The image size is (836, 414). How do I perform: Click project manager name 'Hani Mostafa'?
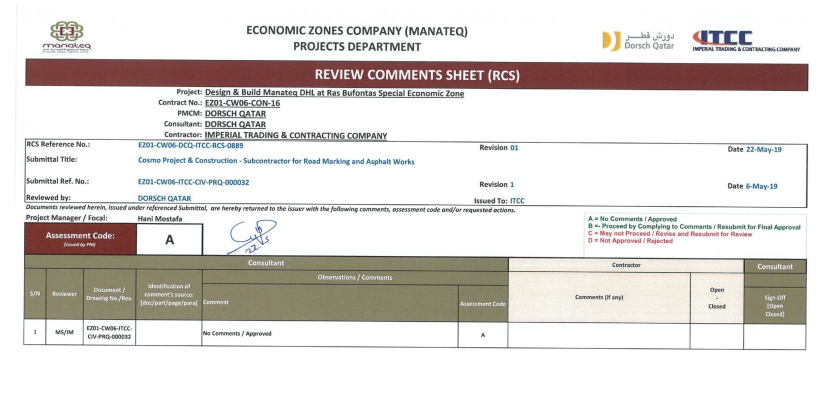tap(162, 219)
